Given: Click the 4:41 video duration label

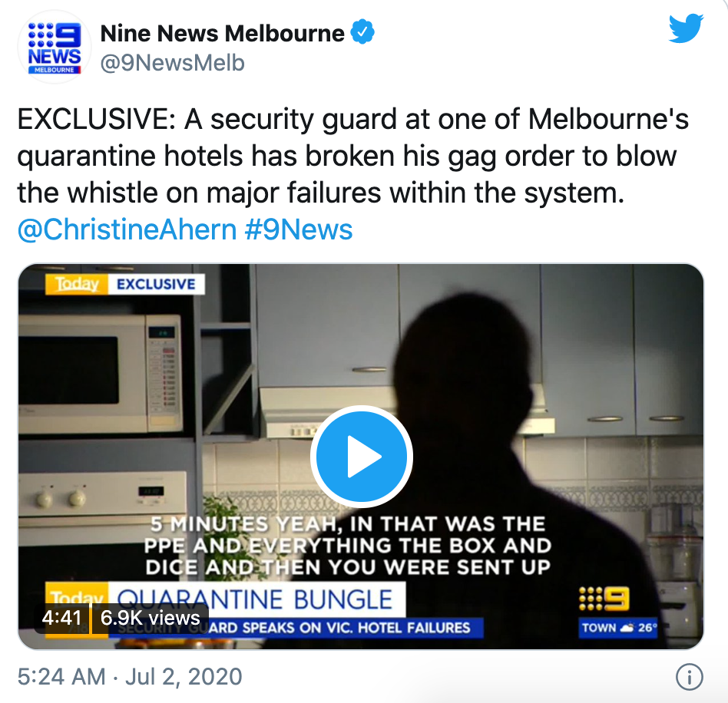Looking at the screenshot, I should pos(61,618).
